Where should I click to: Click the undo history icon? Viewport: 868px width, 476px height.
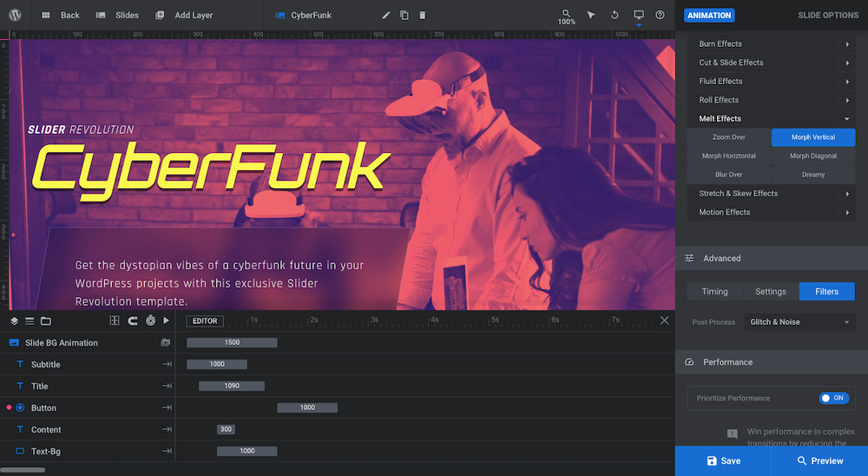[615, 15]
